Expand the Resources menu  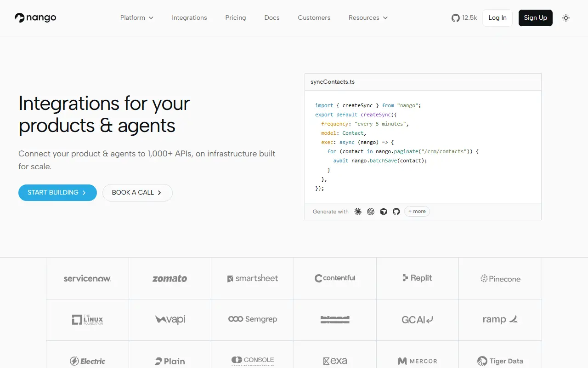point(368,18)
